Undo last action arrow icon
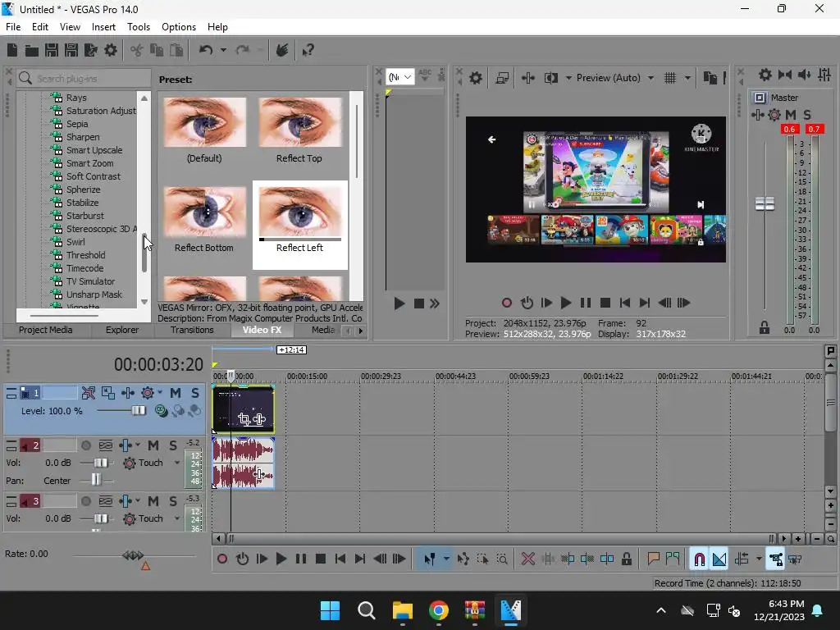 tap(206, 50)
